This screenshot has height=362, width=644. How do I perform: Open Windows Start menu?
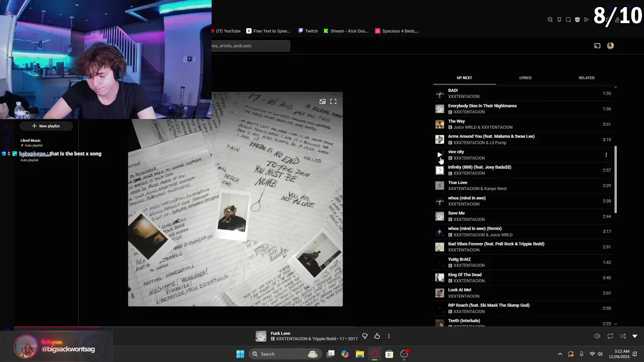[x=240, y=354]
